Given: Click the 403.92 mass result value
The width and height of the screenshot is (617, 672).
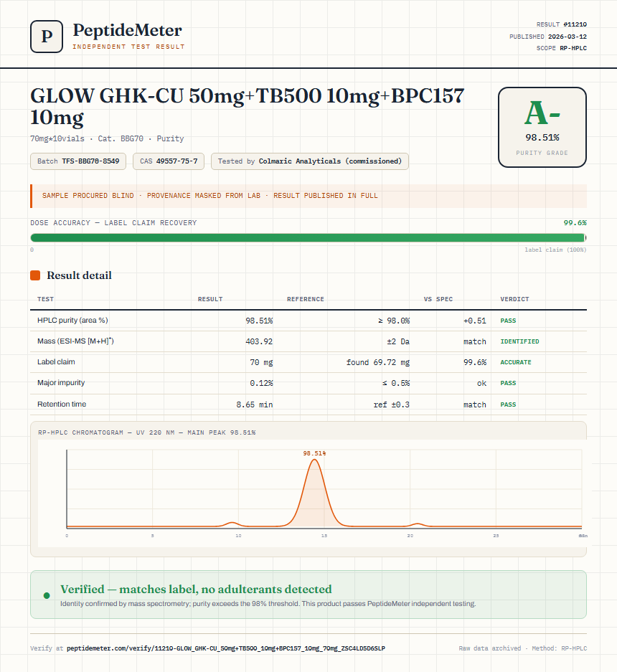Looking at the screenshot, I should tap(259, 341).
